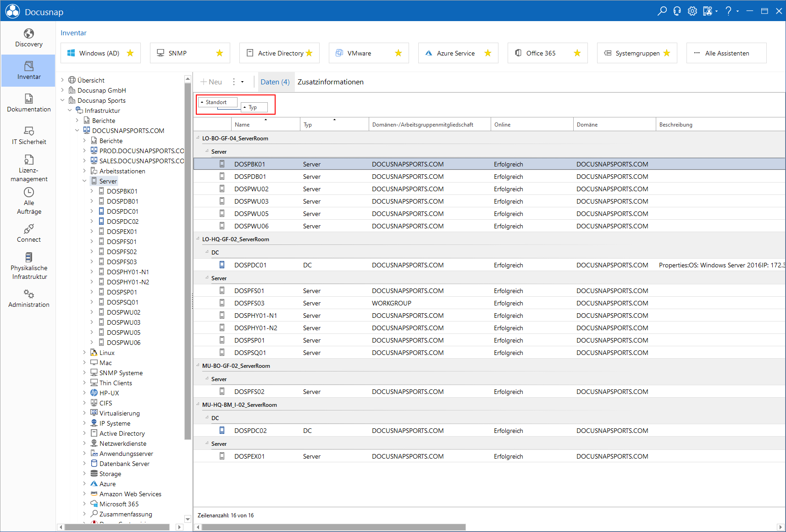
Task: Click the tree panel vertical scrollbar
Action: point(188,261)
